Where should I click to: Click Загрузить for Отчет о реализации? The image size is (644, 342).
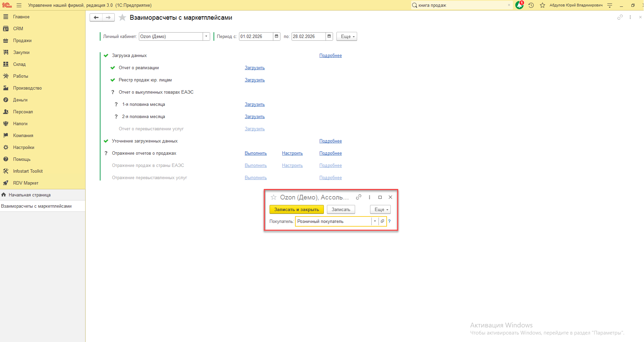255,68
